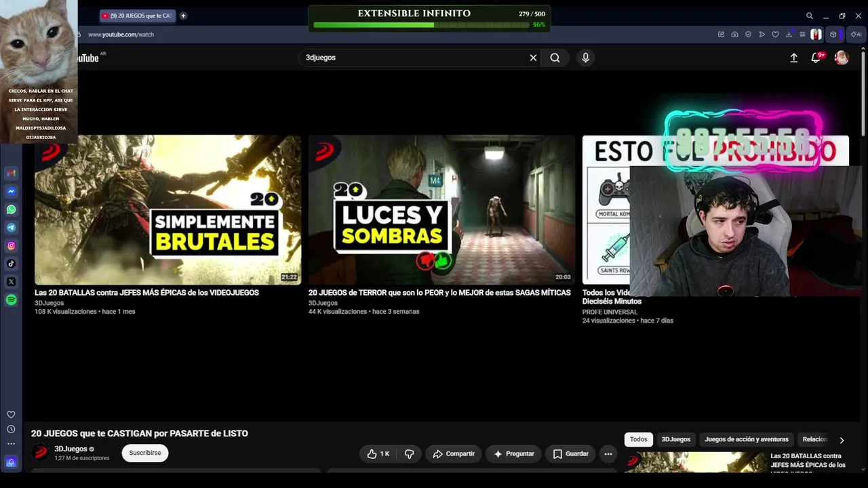
Task: Open Spotify in the browser sidebar
Action: (x=12, y=300)
